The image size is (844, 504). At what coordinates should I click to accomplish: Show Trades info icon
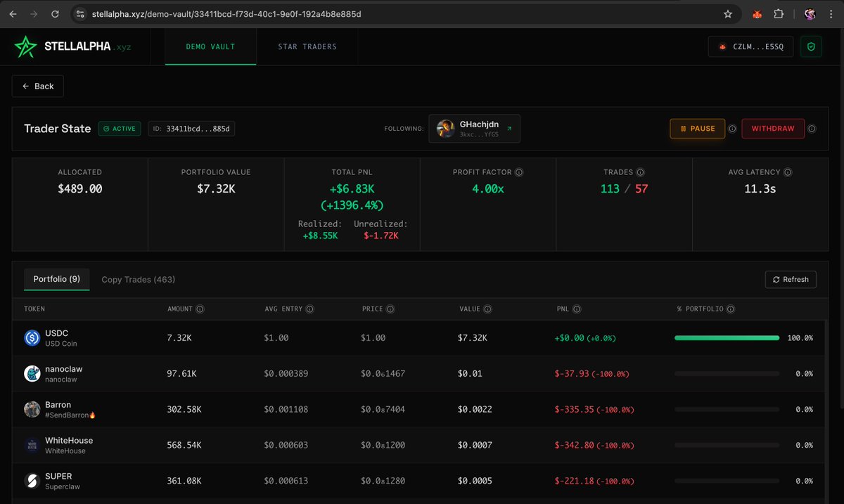click(x=640, y=172)
